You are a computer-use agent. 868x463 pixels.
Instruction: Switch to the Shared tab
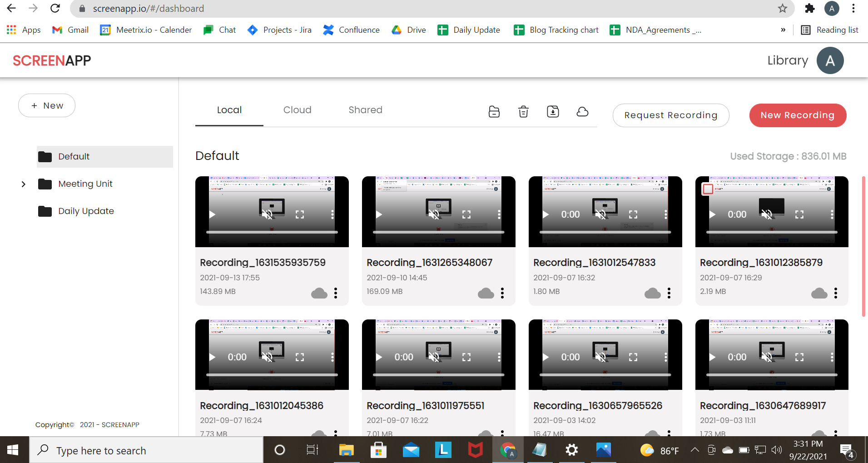click(365, 110)
